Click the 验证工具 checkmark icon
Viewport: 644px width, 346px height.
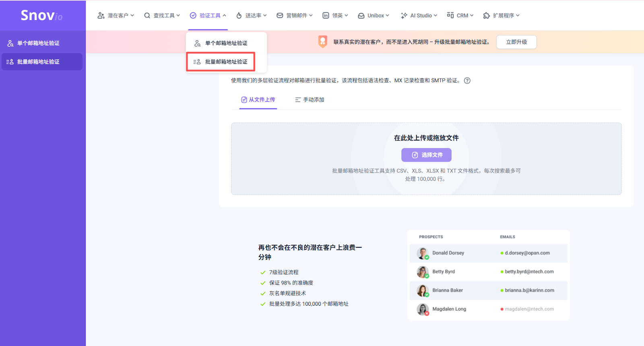click(193, 15)
